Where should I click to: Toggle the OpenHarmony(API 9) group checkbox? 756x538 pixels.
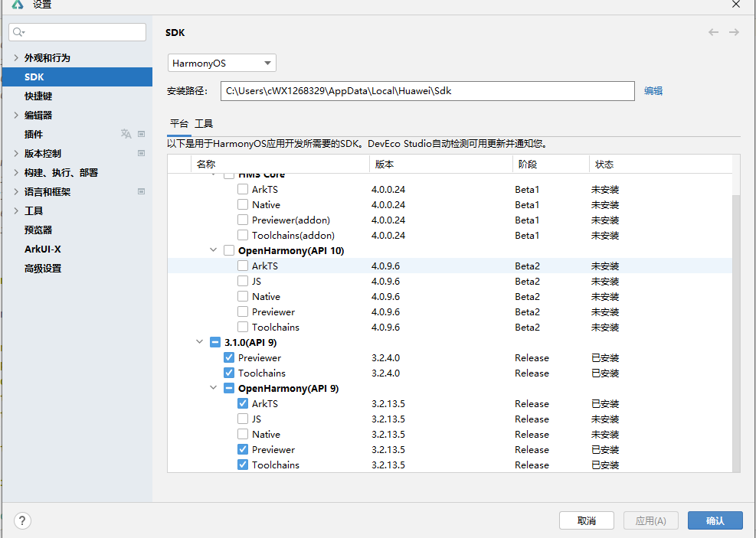pos(229,388)
